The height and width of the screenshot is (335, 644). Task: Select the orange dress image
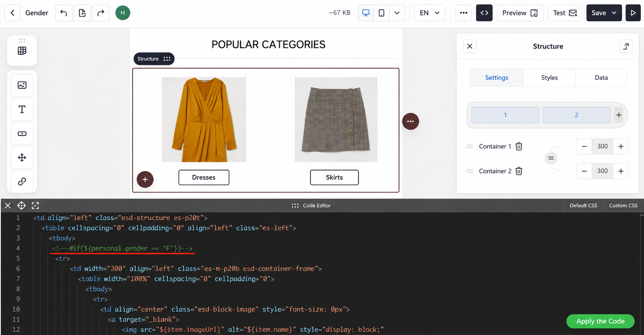(x=204, y=120)
